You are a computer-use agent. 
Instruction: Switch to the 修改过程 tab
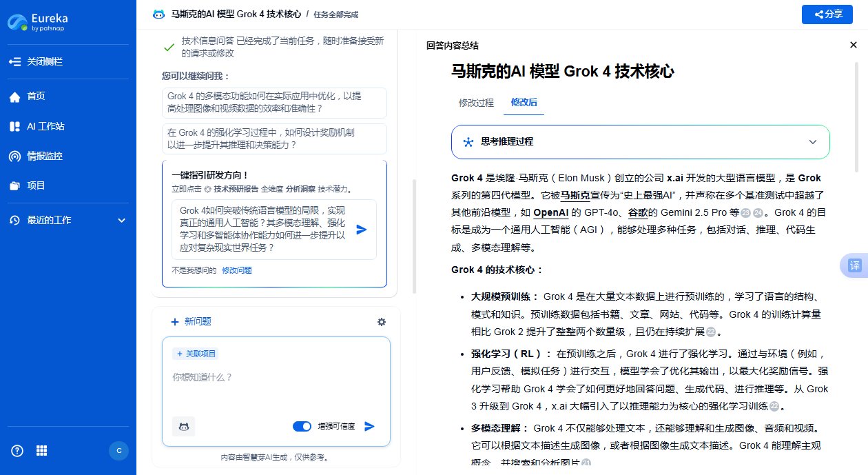(x=477, y=102)
